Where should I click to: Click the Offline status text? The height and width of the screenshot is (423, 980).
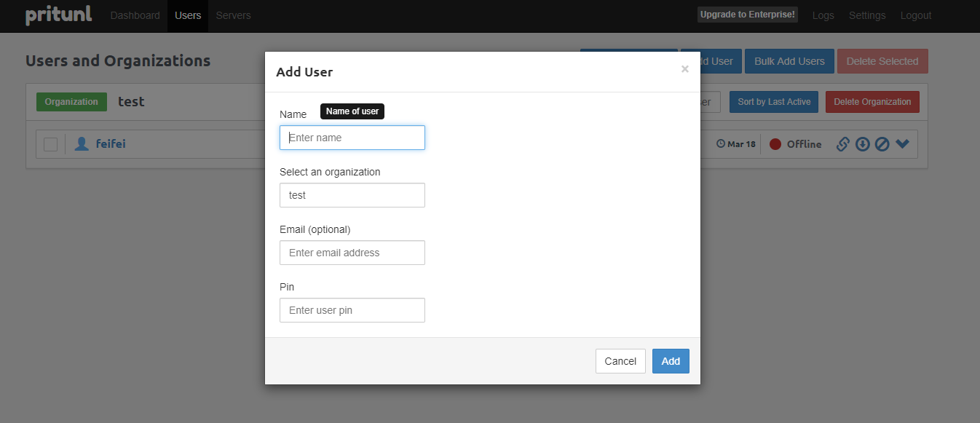coord(804,144)
